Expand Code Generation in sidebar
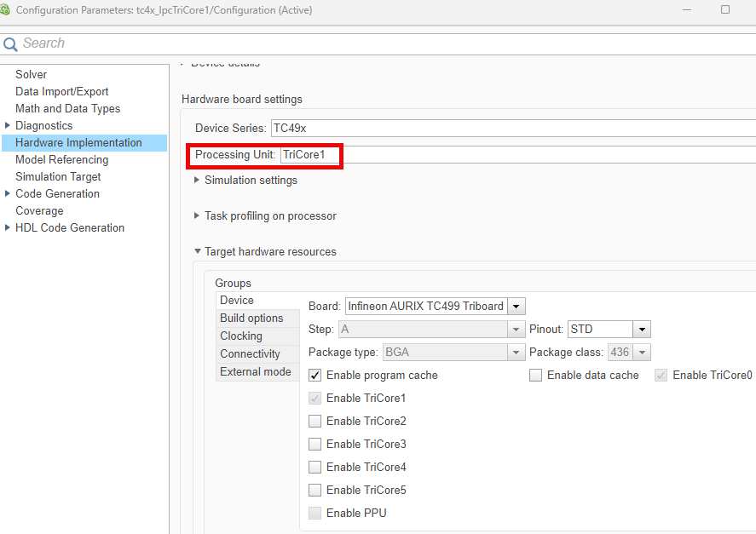The image size is (756, 534). pyautogui.click(x=8, y=194)
